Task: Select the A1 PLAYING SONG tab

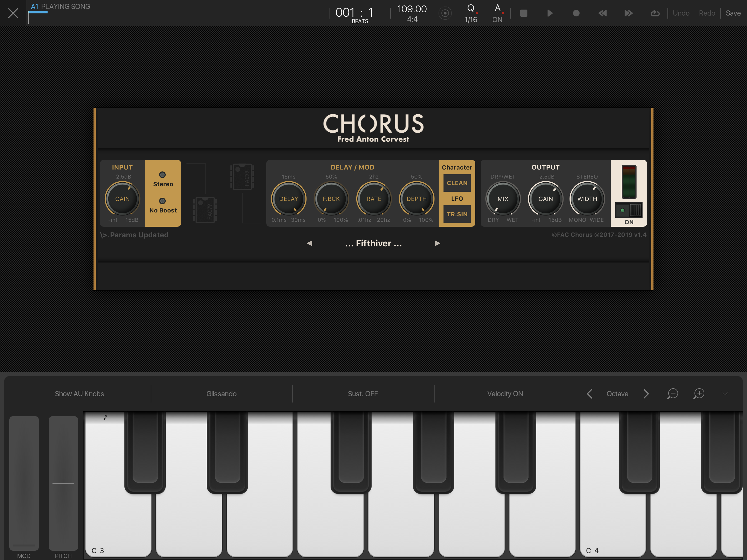Action: tap(60, 7)
